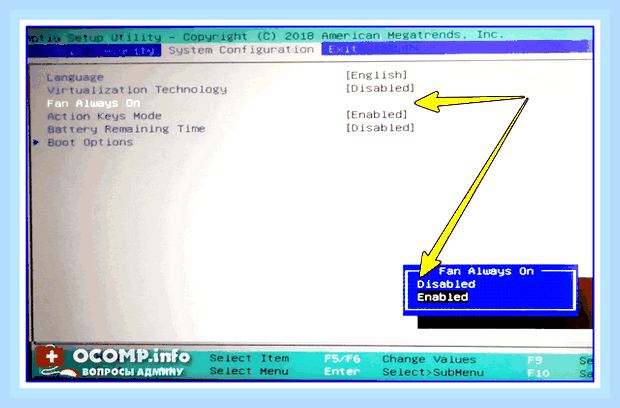Click the Change Values hint text

click(x=429, y=359)
